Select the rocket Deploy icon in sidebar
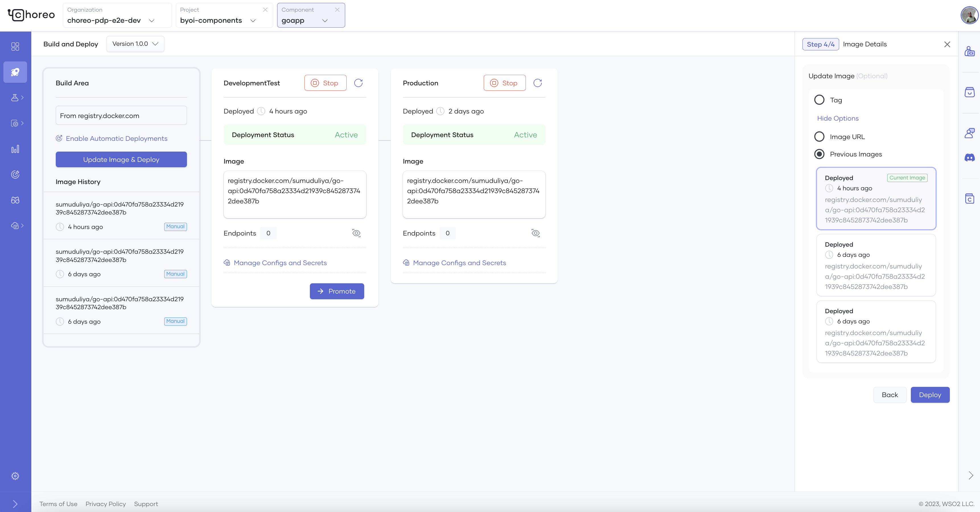The image size is (980, 512). tap(15, 72)
